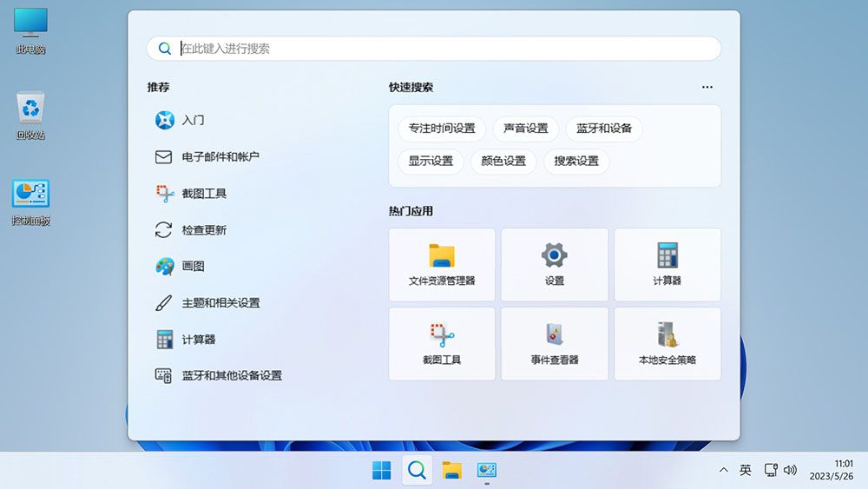Open the 入门 (Get Started) app icon
The height and width of the screenshot is (489, 868).
(164, 120)
